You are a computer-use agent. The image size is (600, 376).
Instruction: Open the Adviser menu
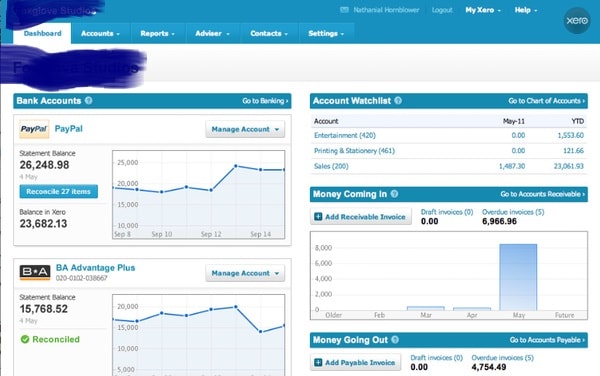(x=213, y=33)
